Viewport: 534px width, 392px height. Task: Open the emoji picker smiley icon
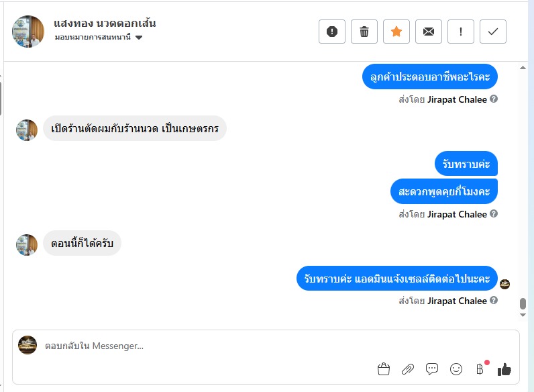point(456,369)
